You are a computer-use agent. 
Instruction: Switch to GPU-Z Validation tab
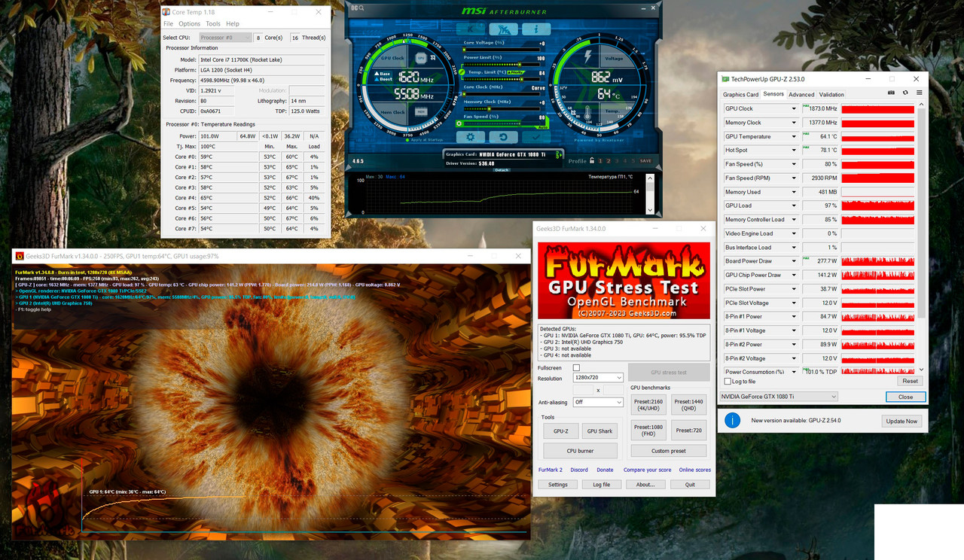tap(831, 94)
